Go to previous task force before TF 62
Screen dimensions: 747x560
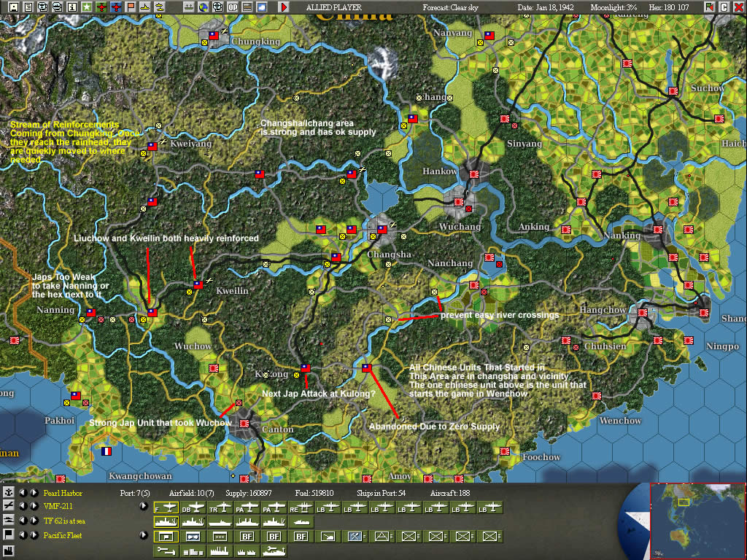click(23, 521)
